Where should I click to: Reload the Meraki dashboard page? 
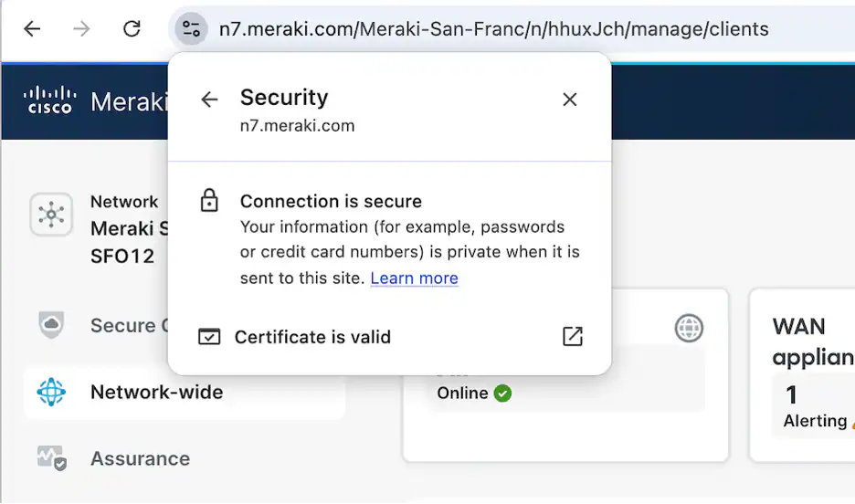coord(132,29)
